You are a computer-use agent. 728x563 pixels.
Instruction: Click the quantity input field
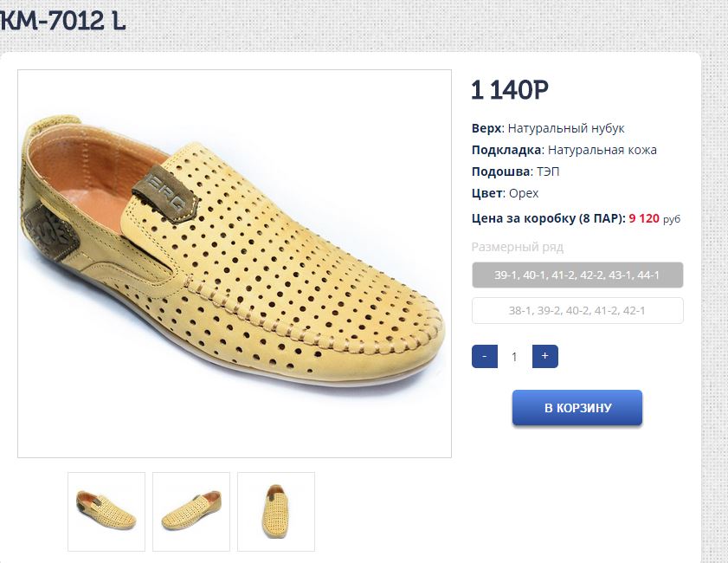click(x=514, y=357)
